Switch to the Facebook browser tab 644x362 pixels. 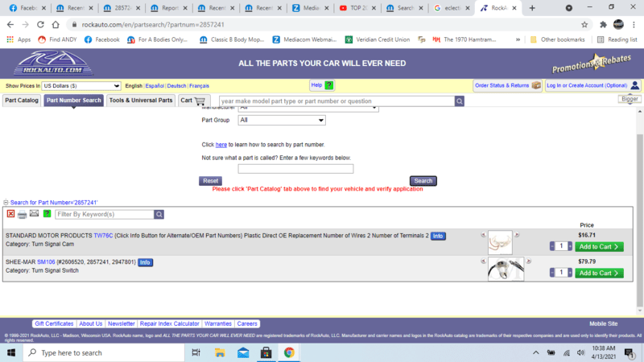(26, 8)
